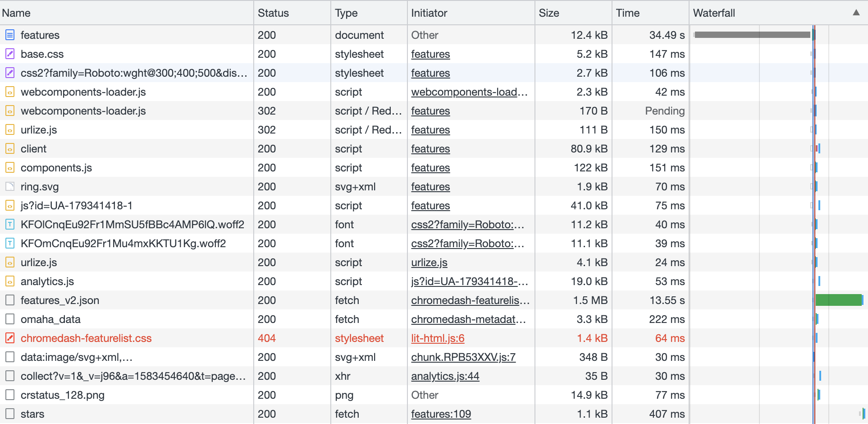Click the stylesheet icon next to base.css
The image size is (868, 424).
click(9, 54)
